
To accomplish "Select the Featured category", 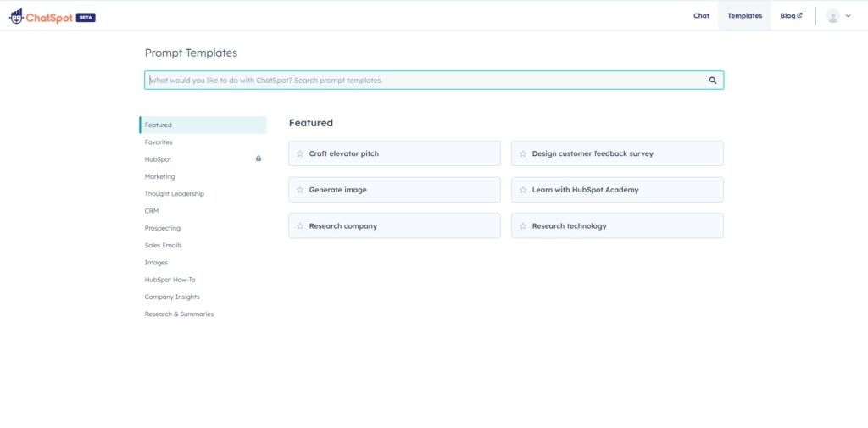I will (203, 125).
